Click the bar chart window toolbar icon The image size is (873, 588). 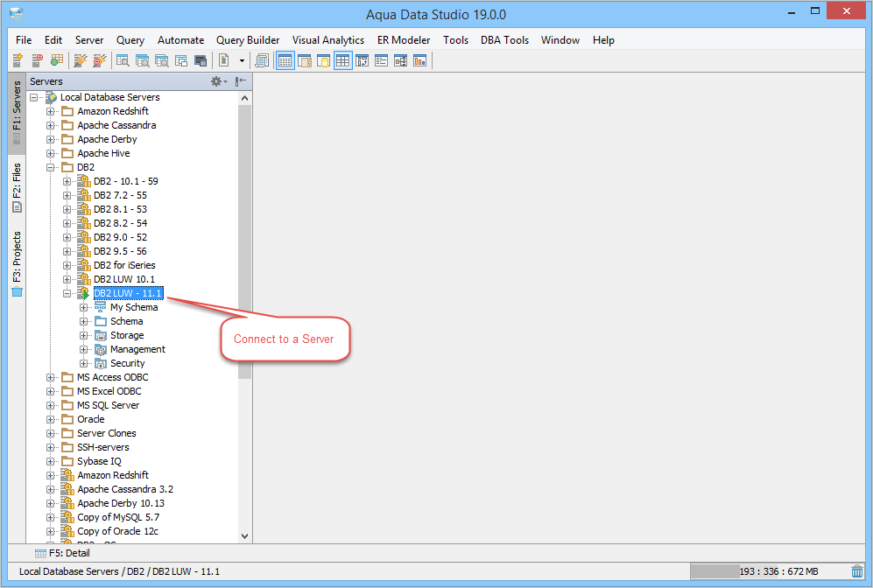tap(419, 60)
